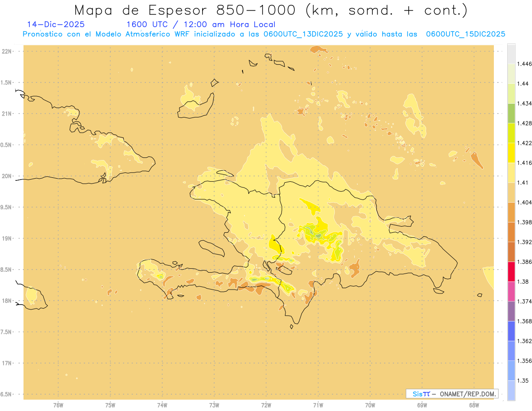Click the deep blue swatch between 1.362 and 1.368
This screenshot has width=532, height=411.
click(x=512, y=331)
